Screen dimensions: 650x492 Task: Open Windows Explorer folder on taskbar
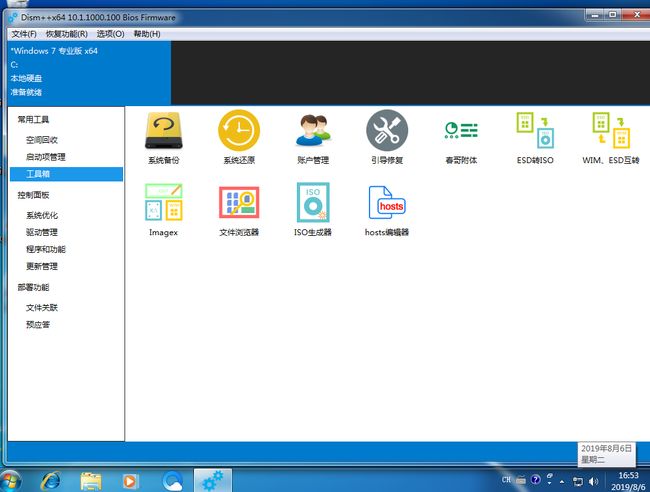91,481
